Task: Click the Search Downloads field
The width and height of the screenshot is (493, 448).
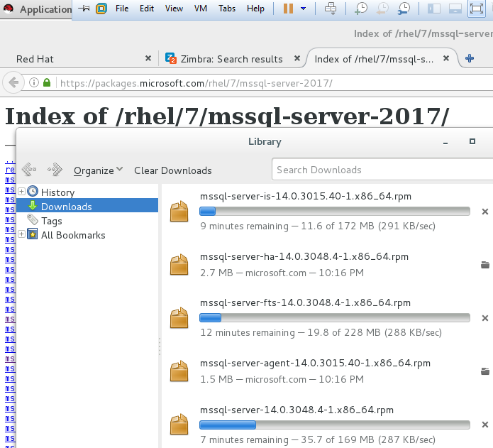Action: point(382,170)
